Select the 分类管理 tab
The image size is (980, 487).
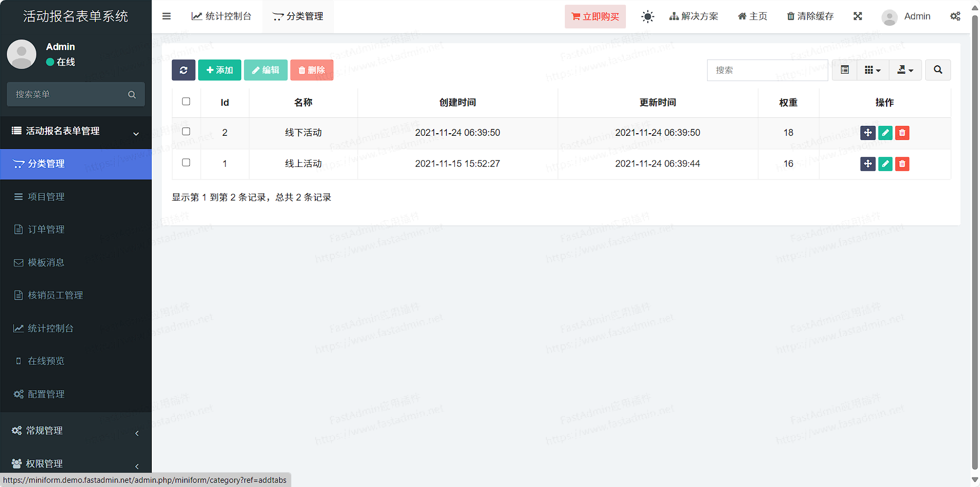tap(298, 16)
